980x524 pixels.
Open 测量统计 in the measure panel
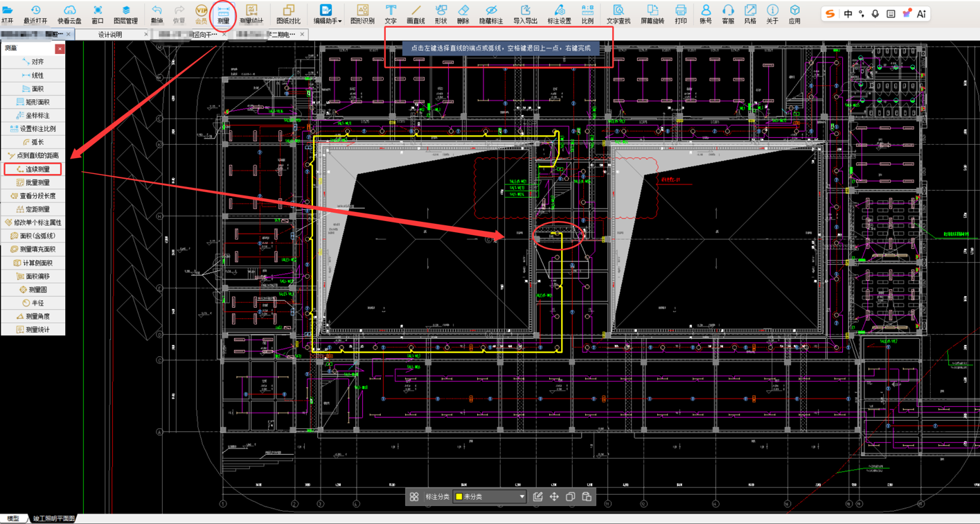(x=33, y=330)
